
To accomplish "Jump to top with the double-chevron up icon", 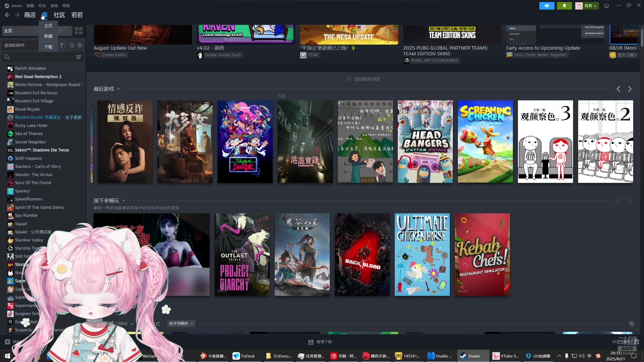I will tap(631, 324).
